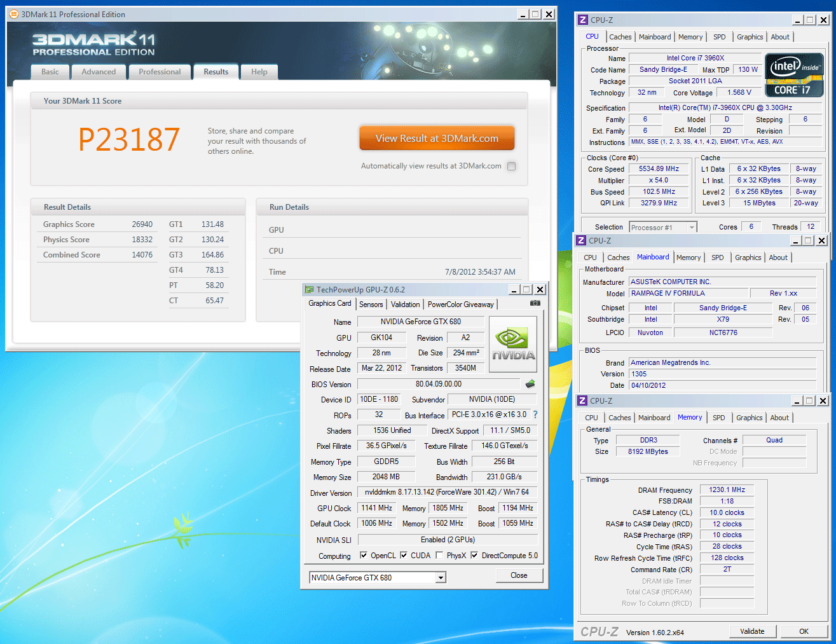Click the CAS# Latency value 10.0 clocks
Screen dimensions: 836x644
click(727, 513)
